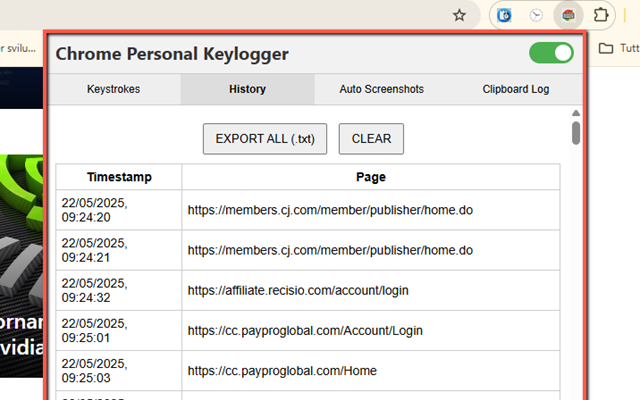Bookmark this page with the star icon
Viewport: 640px width, 400px height.
459,15
